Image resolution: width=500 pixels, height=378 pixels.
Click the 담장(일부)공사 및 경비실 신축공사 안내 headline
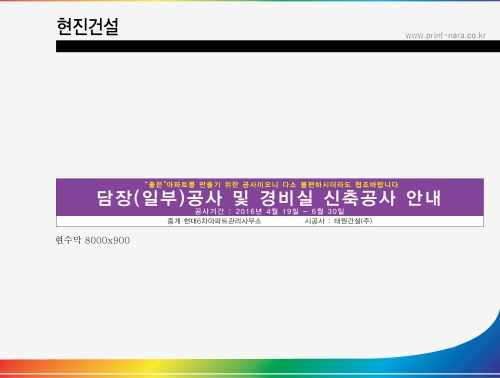point(269,198)
